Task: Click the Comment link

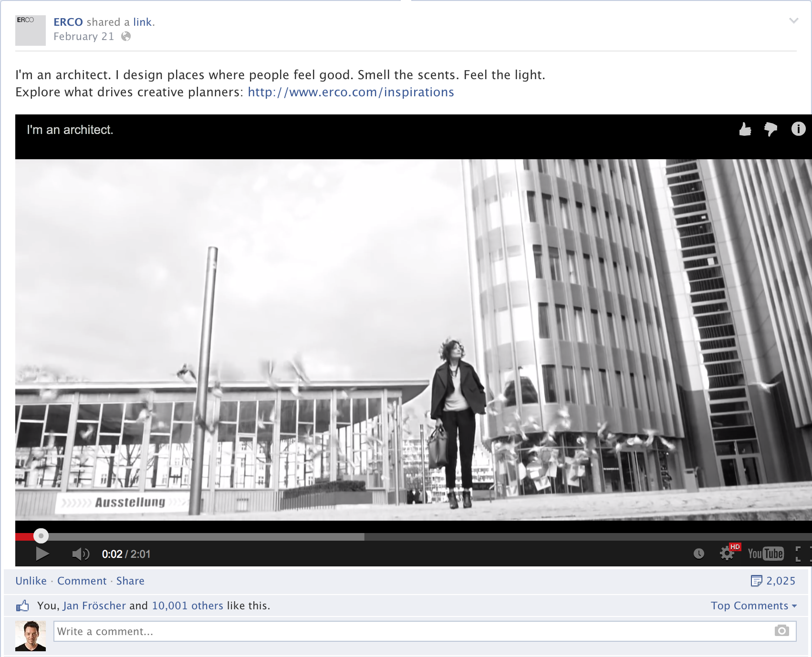Action: pyautogui.click(x=82, y=581)
